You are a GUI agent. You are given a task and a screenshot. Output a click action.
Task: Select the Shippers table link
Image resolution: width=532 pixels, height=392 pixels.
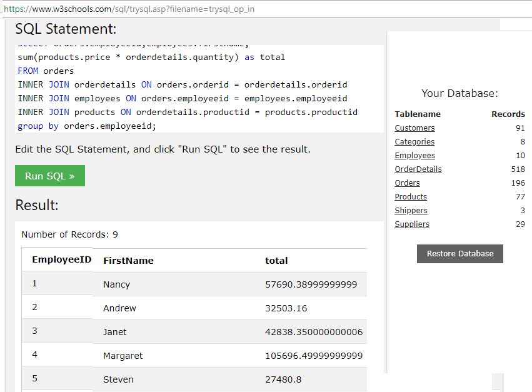(x=411, y=211)
